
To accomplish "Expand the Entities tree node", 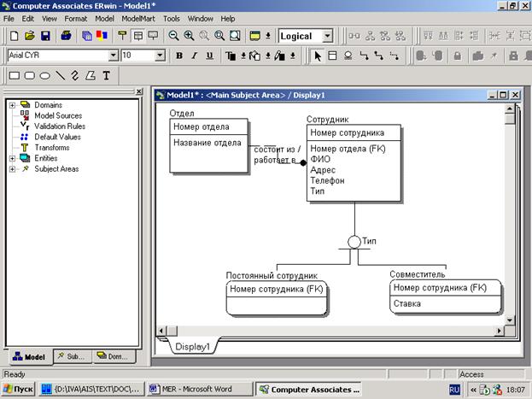I will pos(12,158).
